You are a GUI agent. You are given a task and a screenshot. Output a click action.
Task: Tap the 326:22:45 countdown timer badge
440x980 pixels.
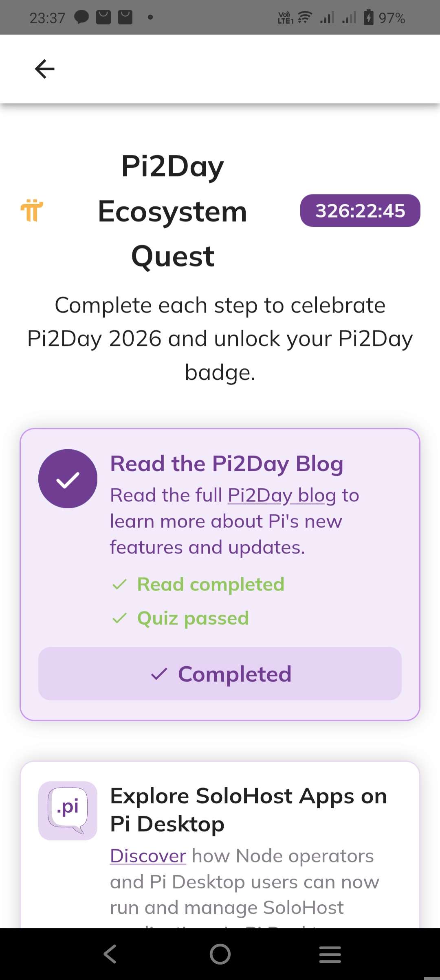360,210
